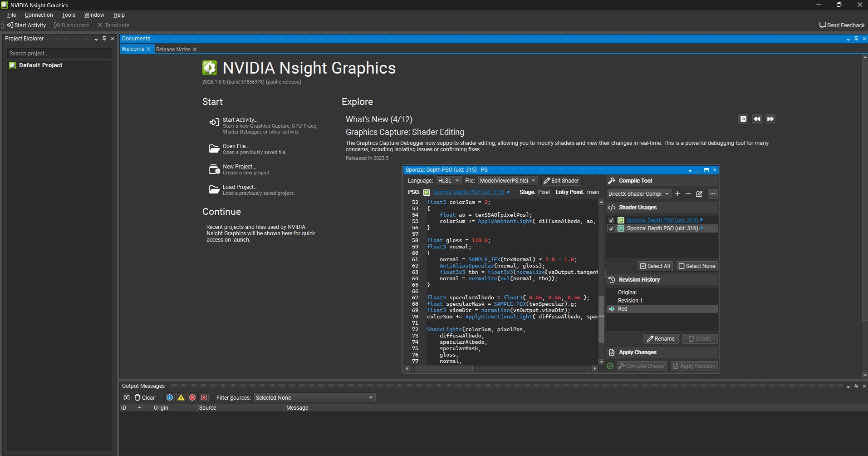Go to previous What's New item
Image resolution: width=868 pixels, height=456 pixels.
pyautogui.click(x=757, y=119)
